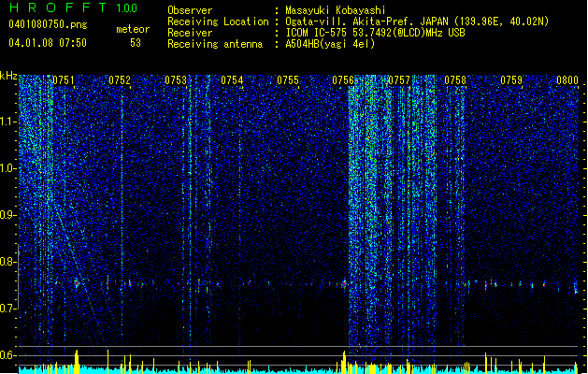Select the ICOM IC-575 receiver text
The width and height of the screenshot is (588, 374).
point(376,33)
